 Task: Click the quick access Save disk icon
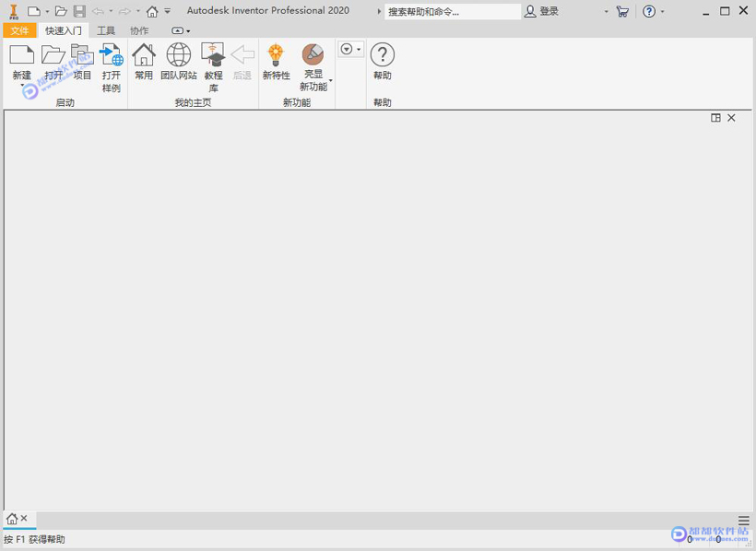pyautogui.click(x=79, y=11)
